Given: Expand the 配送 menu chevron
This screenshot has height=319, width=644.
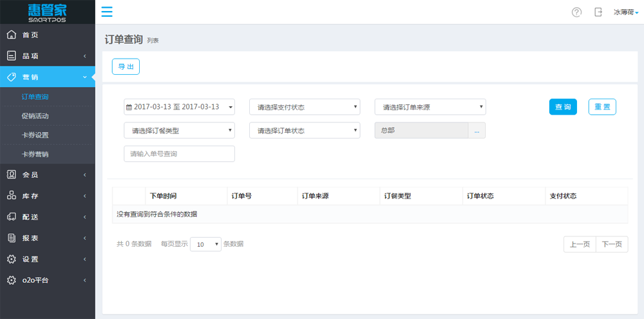Looking at the screenshot, I should pos(84,217).
